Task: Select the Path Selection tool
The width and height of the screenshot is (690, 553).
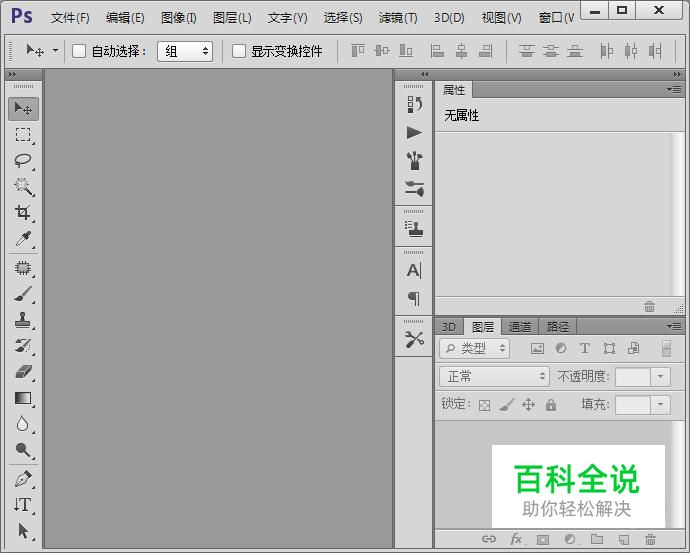Action: (23, 531)
